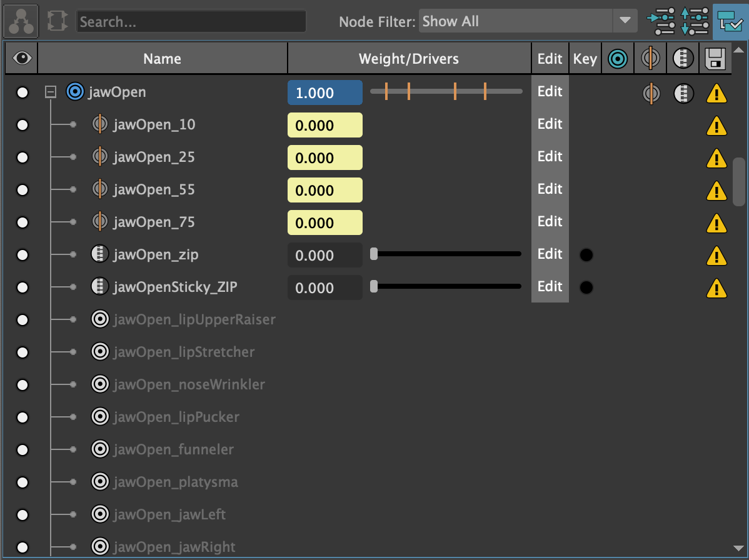Viewport: 749px width, 560px height.
Task: Click warning triangle on jawOpen_zip row
Action: [716, 256]
